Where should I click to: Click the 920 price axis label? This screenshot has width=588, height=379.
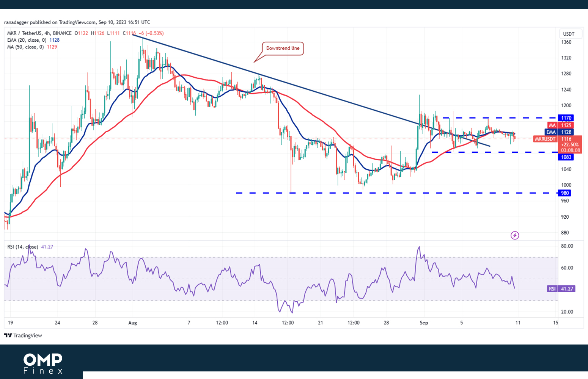click(565, 217)
